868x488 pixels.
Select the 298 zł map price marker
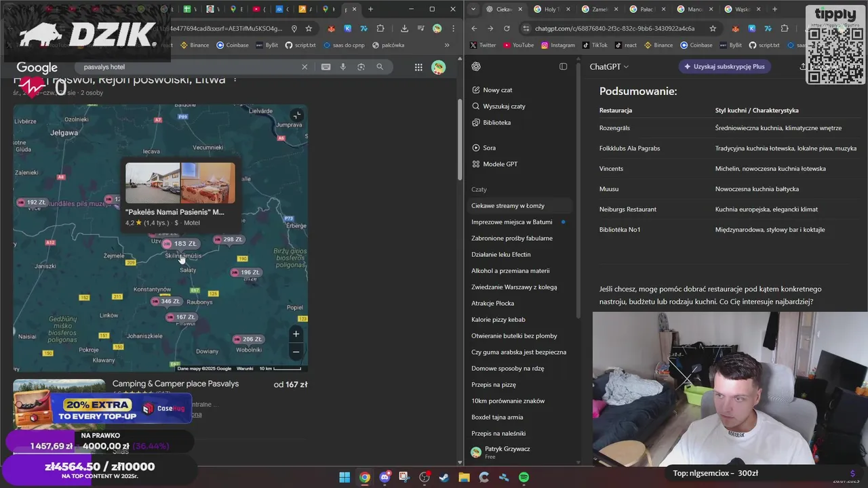click(x=228, y=239)
